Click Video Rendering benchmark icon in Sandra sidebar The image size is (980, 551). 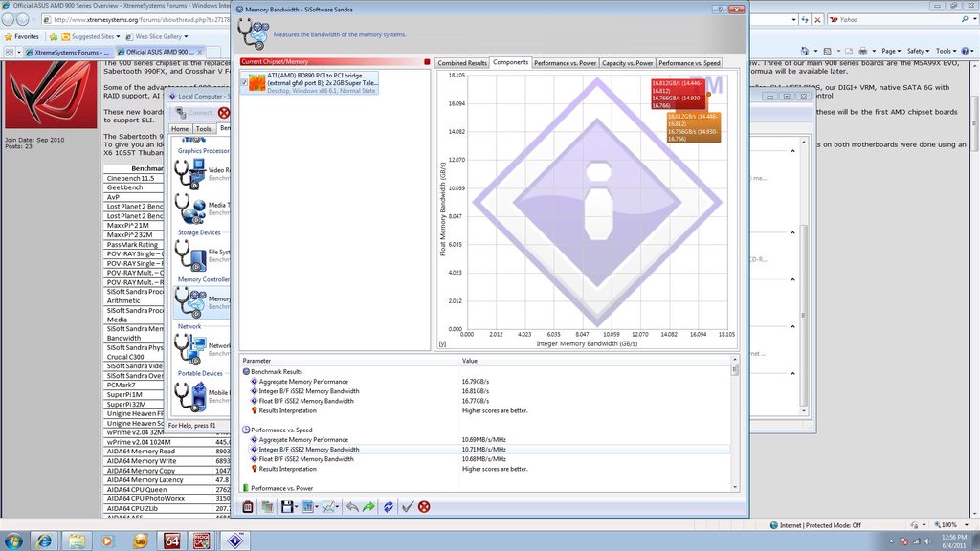pyautogui.click(x=190, y=174)
